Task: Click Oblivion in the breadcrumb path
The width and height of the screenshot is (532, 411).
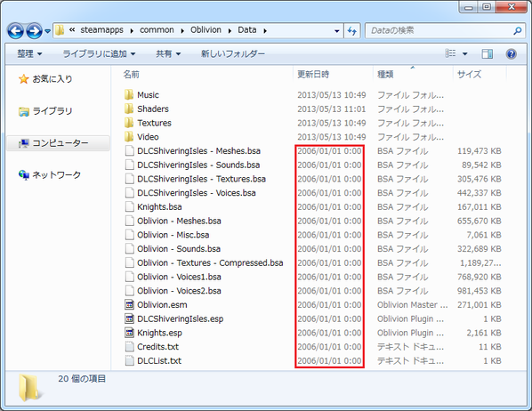Action: point(206,30)
